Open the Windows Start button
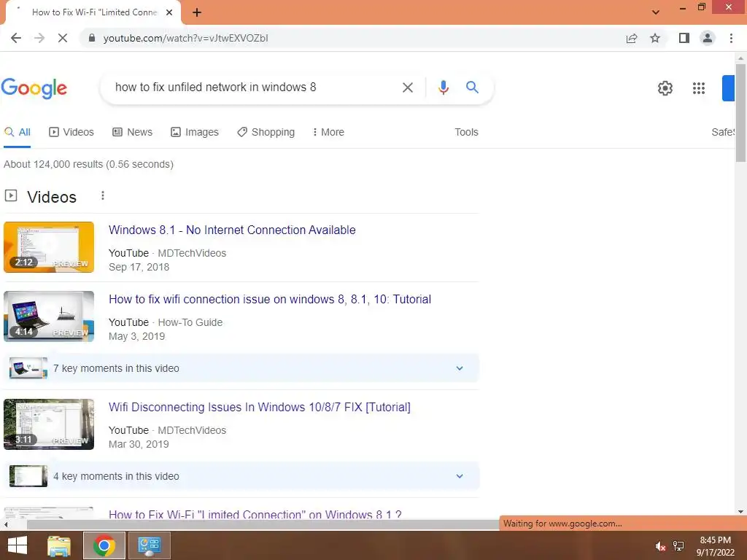Viewport: 747px width, 560px height. (x=18, y=545)
